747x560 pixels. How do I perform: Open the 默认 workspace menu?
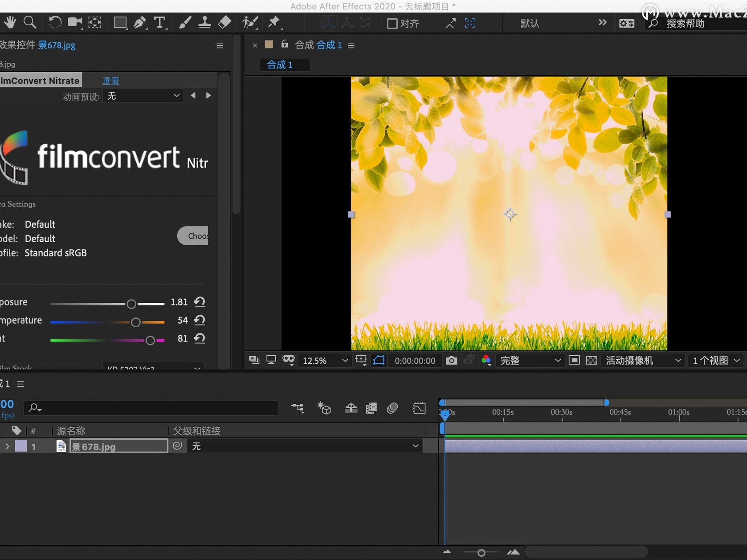click(x=528, y=23)
